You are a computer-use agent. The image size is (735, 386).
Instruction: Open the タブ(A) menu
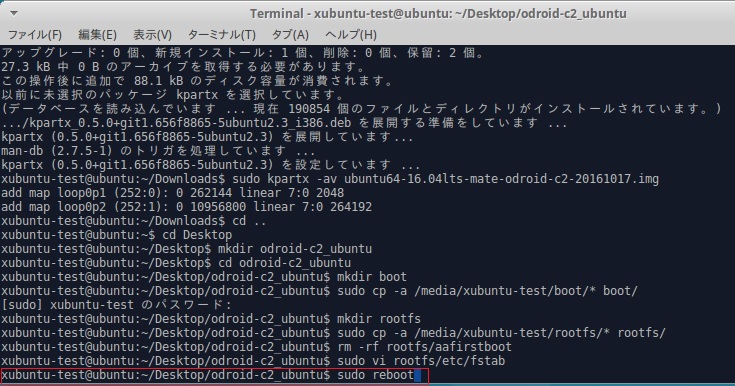point(290,35)
